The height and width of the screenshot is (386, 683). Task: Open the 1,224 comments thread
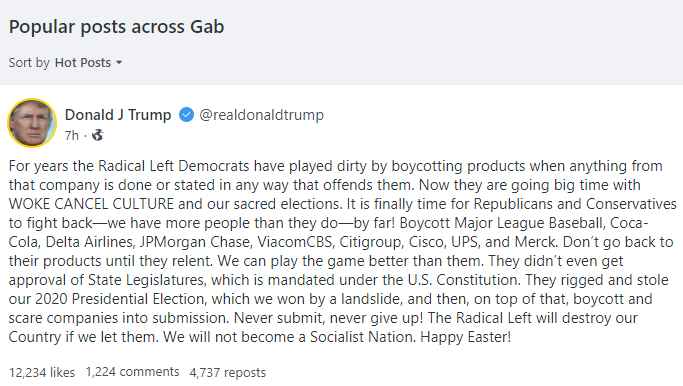(x=132, y=372)
